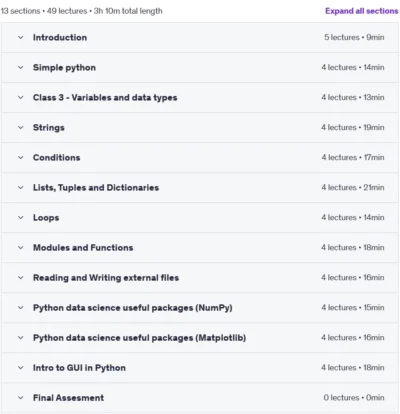Click chevron beside Class 3 - Variables and data types

21,97
